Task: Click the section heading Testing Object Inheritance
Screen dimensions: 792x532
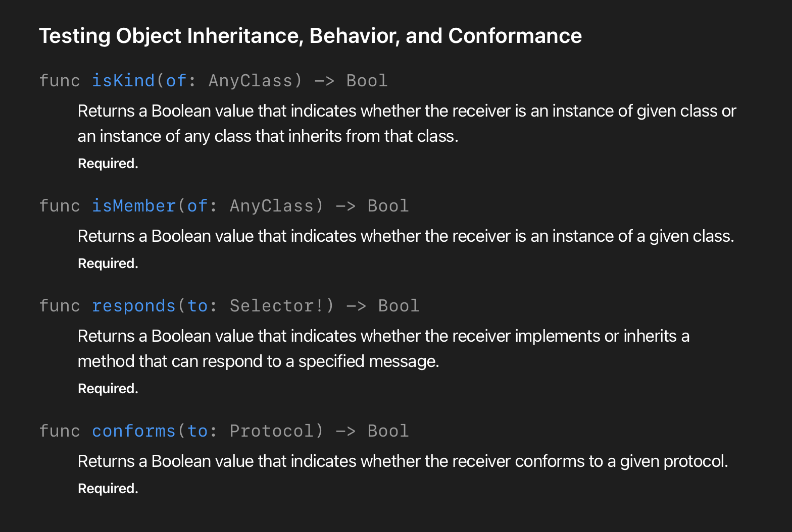Action: click(310, 36)
